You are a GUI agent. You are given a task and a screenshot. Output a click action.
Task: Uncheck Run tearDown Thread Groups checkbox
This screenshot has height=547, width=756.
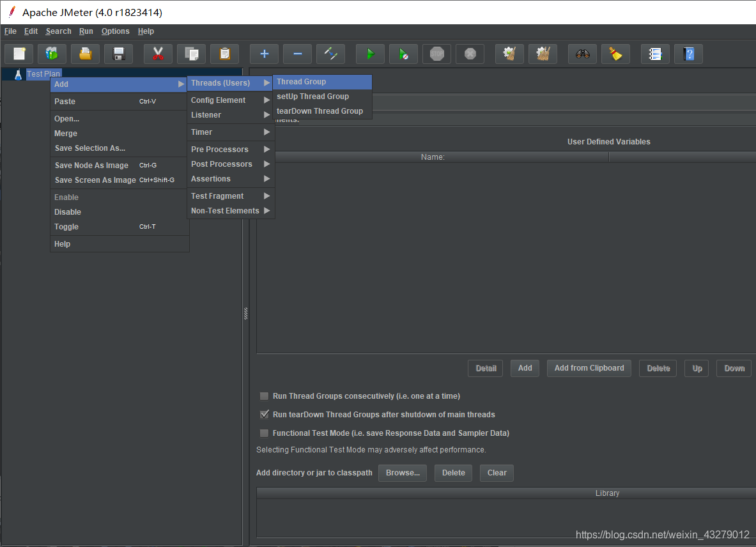(264, 415)
